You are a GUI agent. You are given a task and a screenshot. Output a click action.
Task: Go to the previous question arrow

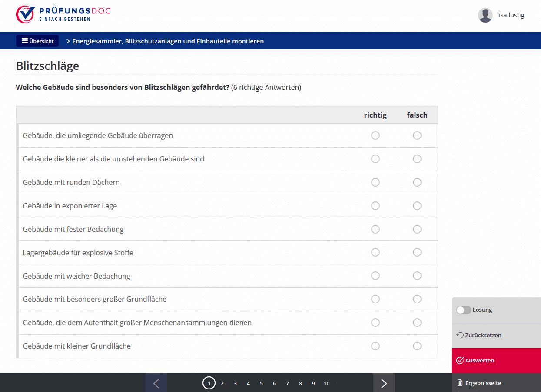click(x=156, y=383)
